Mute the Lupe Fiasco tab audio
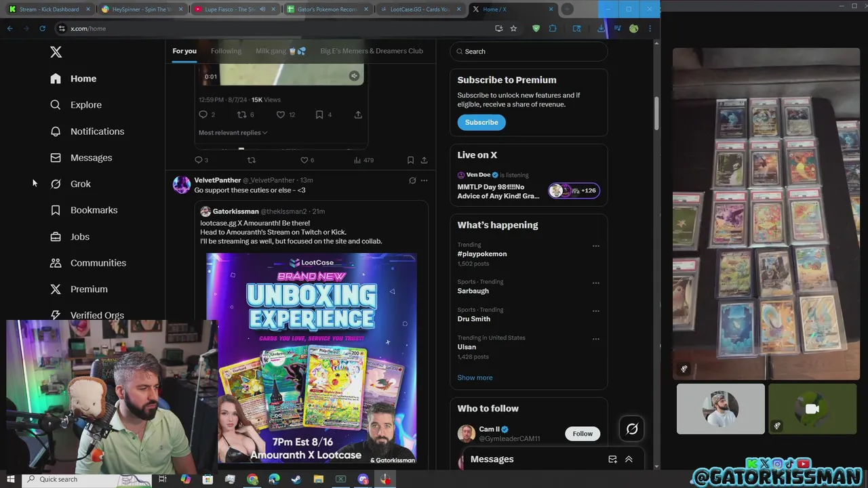The width and height of the screenshot is (868, 488). (x=262, y=9)
